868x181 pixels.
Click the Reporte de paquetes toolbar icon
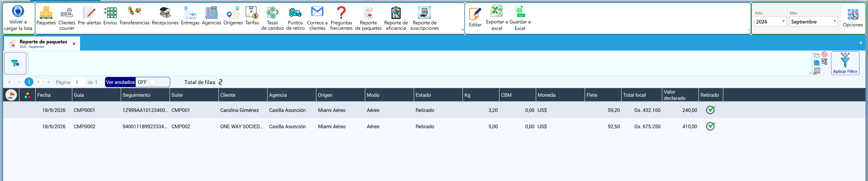click(x=368, y=19)
